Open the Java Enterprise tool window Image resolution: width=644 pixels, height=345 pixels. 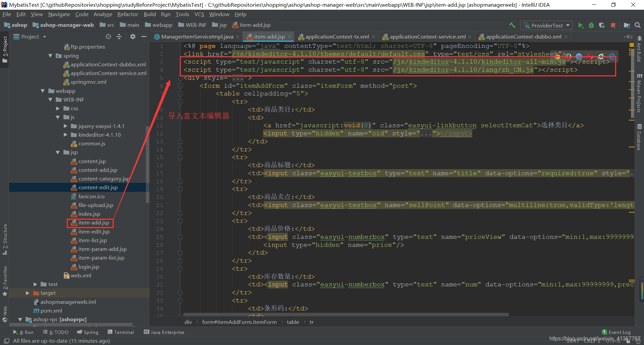(164, 332)
